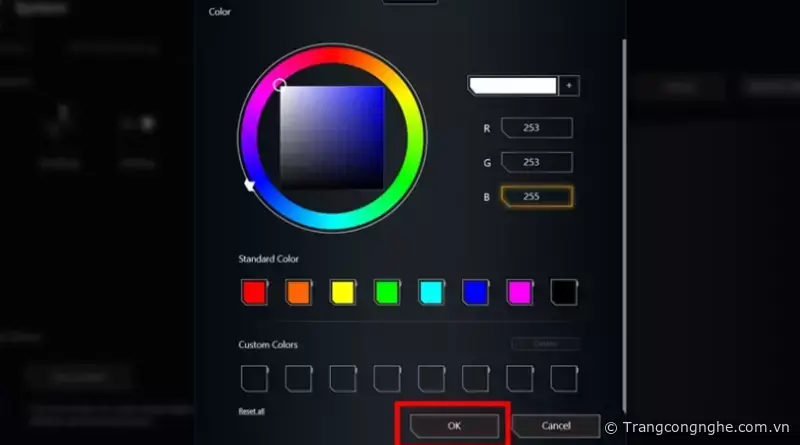Click the plus button beside color preview
This screenshot has width=800, height=445.
(x=569, y=86)
